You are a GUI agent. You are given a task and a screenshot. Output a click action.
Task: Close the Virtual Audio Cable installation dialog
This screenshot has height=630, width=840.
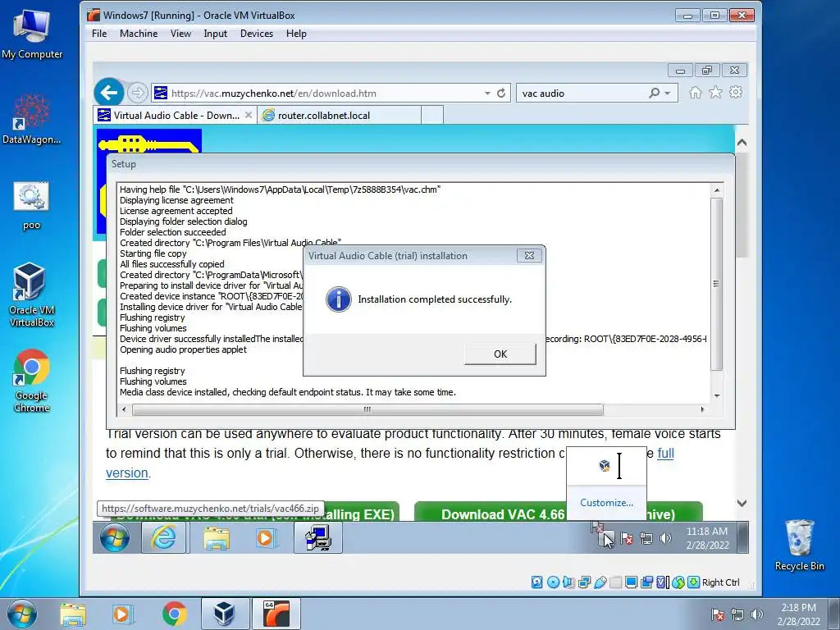[x=529, y=256]
